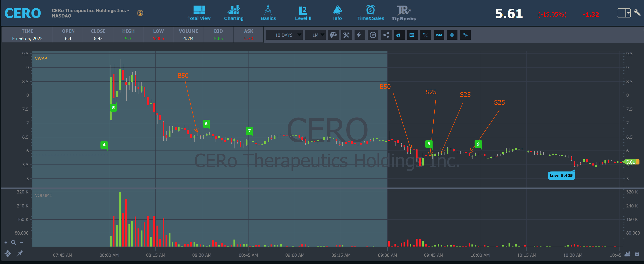Toggle the IND indicators button
The width and height of the screenshot is (644, 264).
click(439, 35)
